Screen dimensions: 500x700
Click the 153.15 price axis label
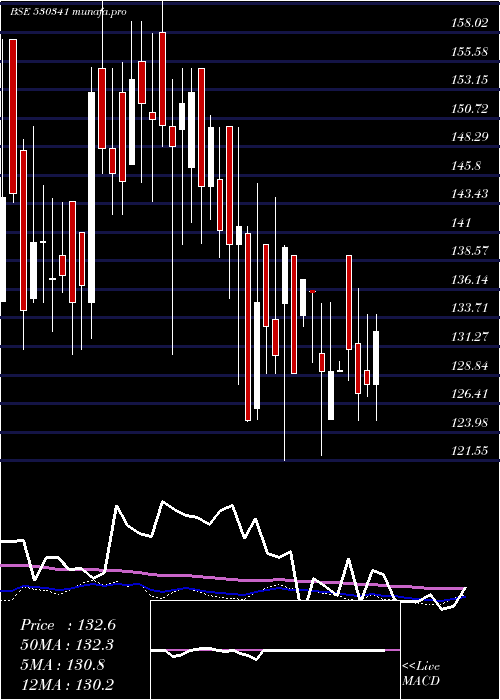(470, 80)
